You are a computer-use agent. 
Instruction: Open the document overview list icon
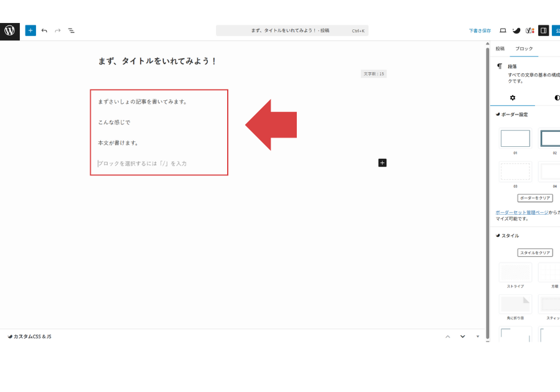(x=72, y=30)
